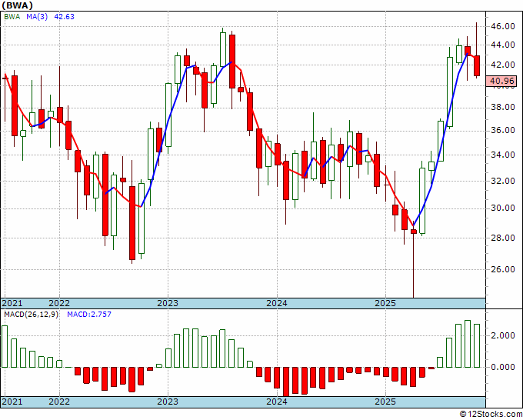The height and width of the screenshot is (420, 523).
Task: Click 2024 on the MACD panel timeline
Action: tap(277, 402)
